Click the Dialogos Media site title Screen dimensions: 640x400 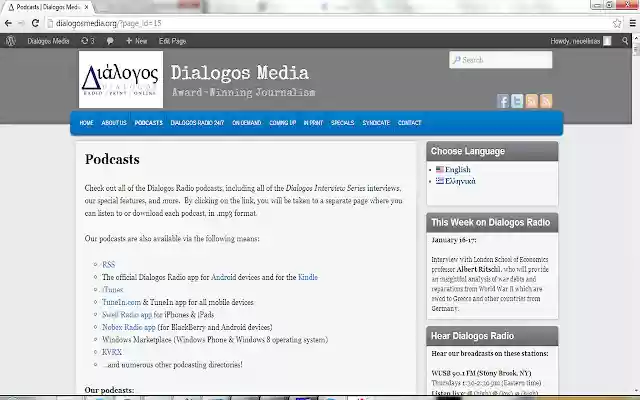click(240, 73)
